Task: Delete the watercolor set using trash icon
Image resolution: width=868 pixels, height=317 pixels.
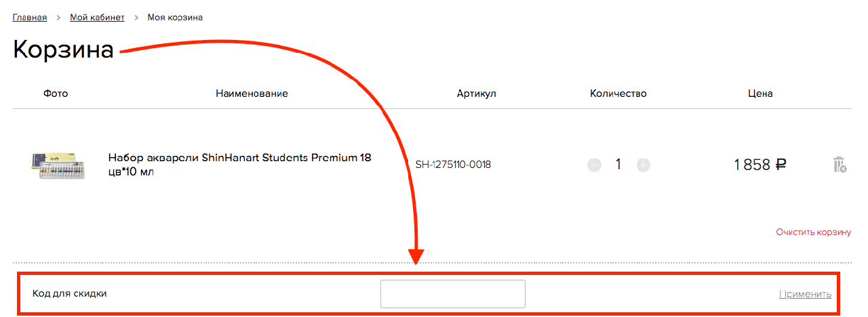Action: (839, 165)
